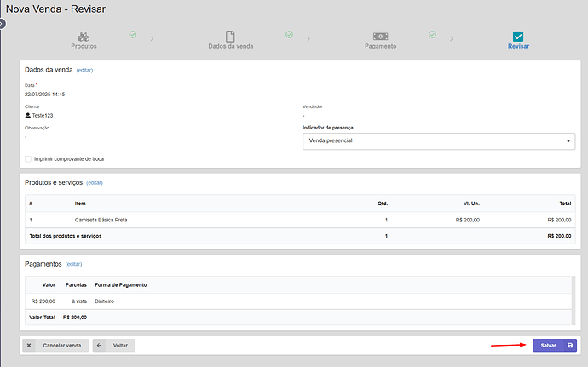Expand the sidebar using the top-left handle
The width and height of the screenshot is (588, 367).
[3, 23]
